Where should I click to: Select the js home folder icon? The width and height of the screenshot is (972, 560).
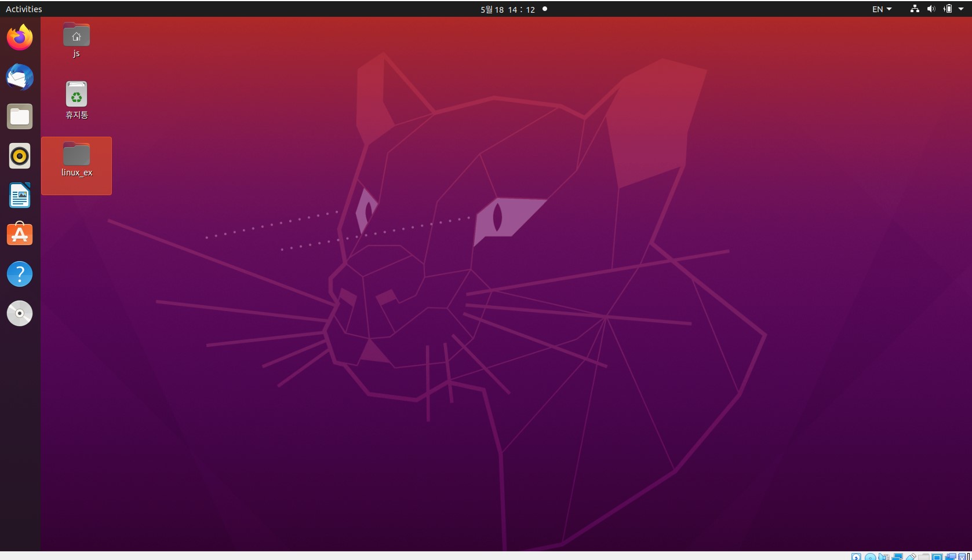coord(77,40)
